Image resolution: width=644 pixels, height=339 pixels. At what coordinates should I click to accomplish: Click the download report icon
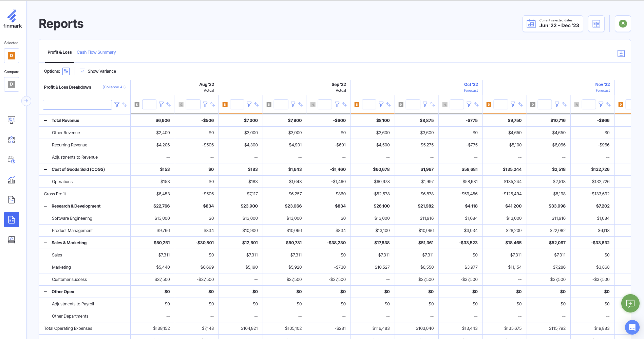(x=621, y=54)
